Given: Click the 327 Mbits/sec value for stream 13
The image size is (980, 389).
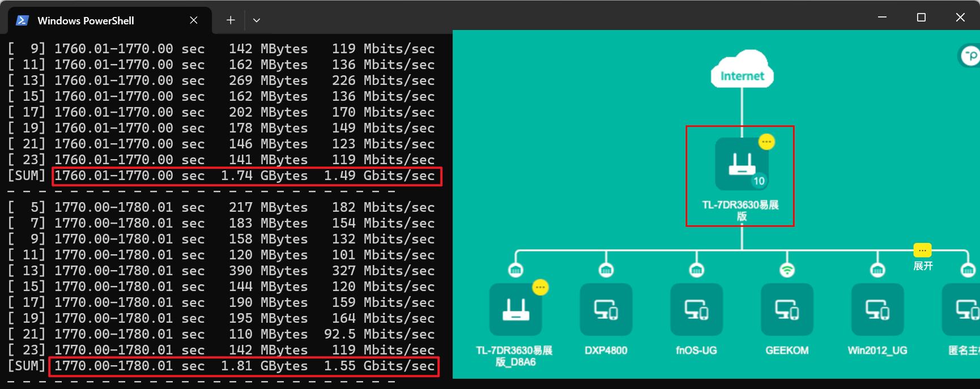Looking at the screenshot, I should [x=384, y=271].
